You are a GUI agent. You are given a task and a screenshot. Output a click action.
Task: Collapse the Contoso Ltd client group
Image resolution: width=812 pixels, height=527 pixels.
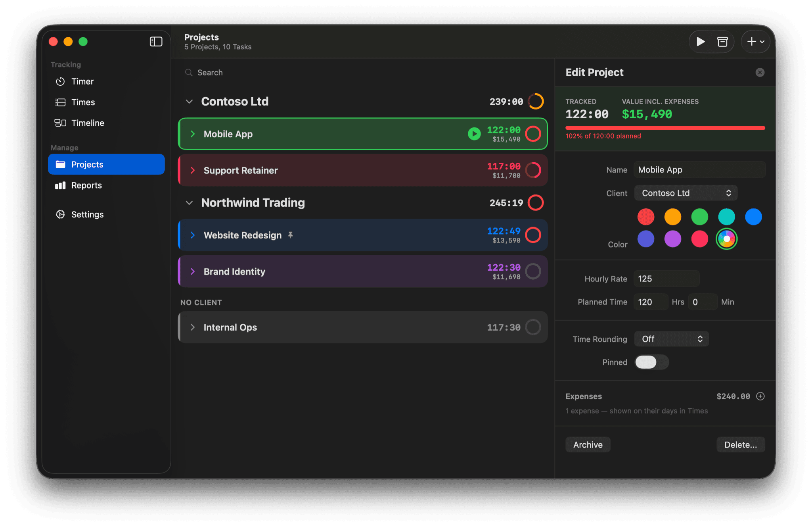pos(189,102)
